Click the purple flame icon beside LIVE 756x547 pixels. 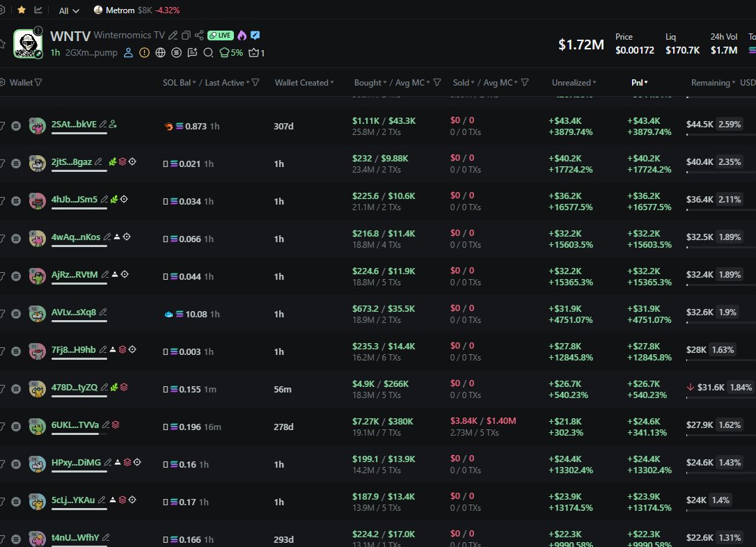(x=242, y=35)
